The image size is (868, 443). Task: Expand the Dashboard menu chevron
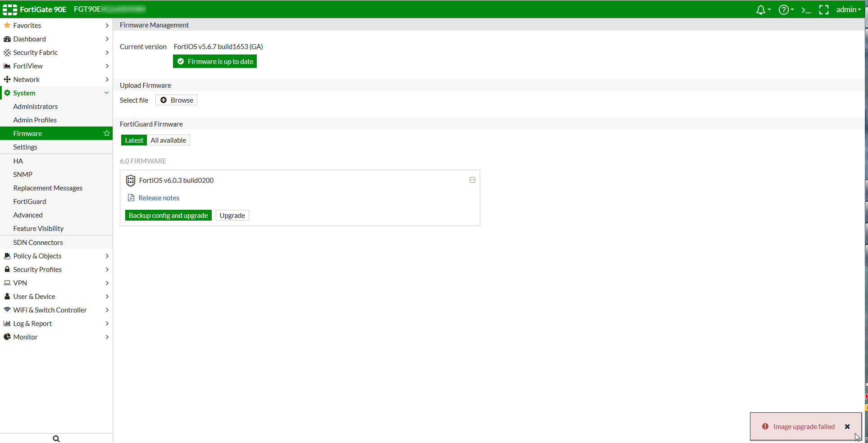[x=107, y=39]
